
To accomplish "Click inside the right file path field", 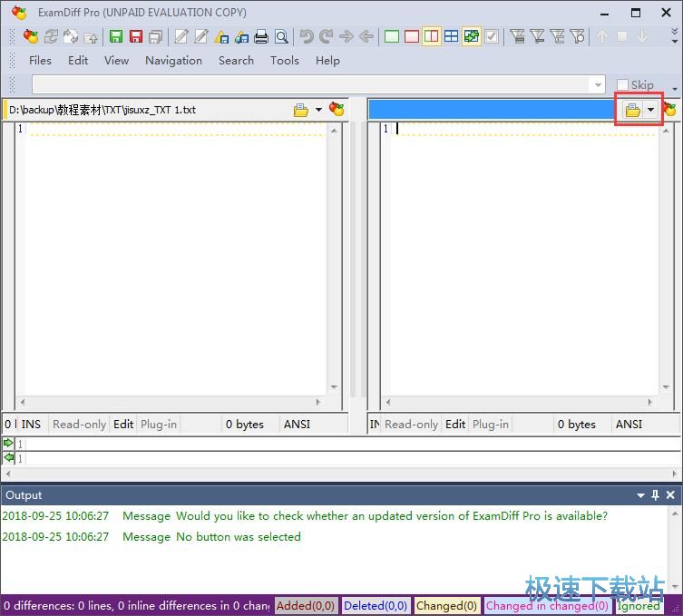I will pyautogui.click(x=490, y=110).
